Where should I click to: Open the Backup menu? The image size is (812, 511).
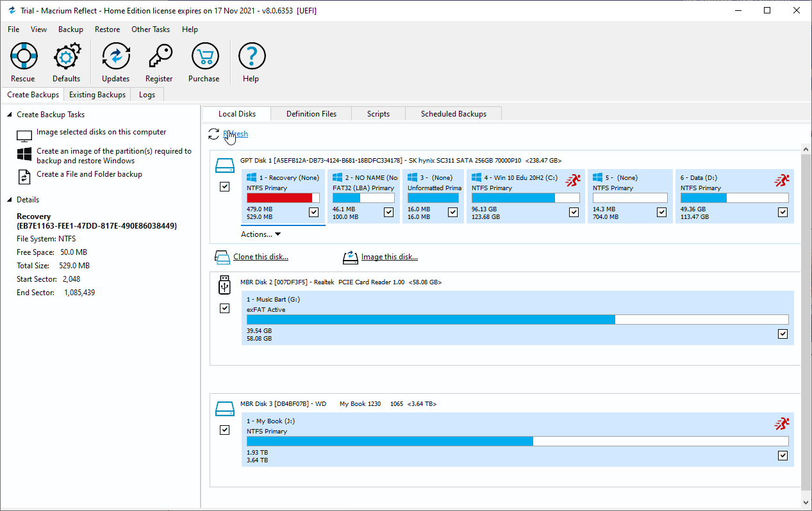70,29
